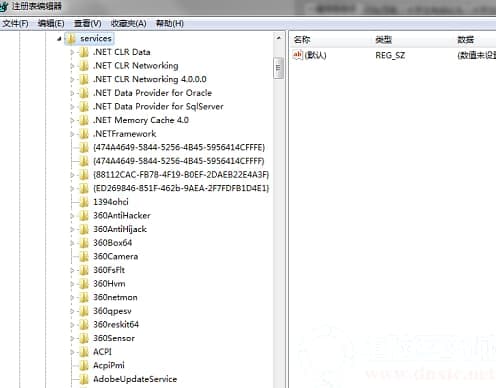Screen dimensions: 496x388
Task: Expand the 360Box64 key
Action: click(72, 243)
